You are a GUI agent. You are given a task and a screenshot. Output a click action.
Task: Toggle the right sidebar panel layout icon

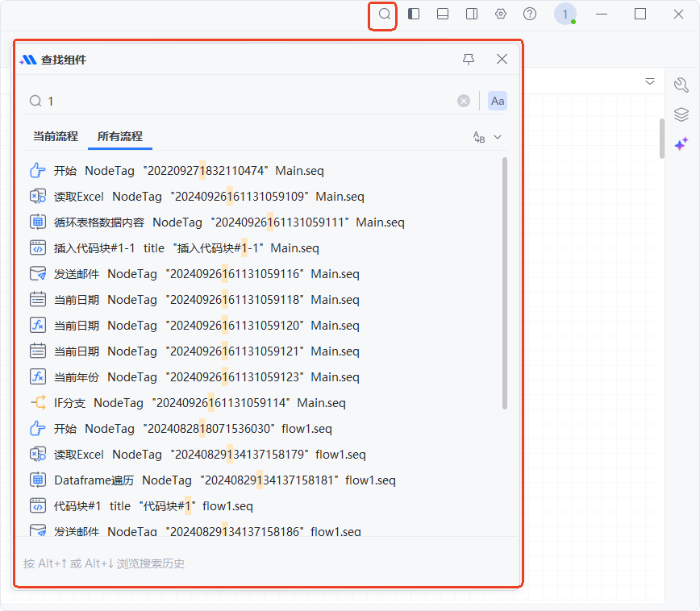click(x=472, y=14)
